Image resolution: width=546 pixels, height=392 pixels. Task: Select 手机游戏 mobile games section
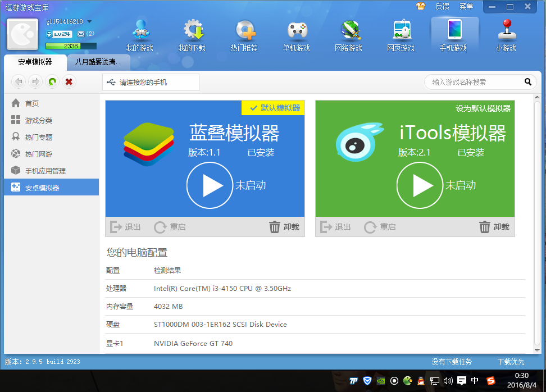(x=454, y=36)
